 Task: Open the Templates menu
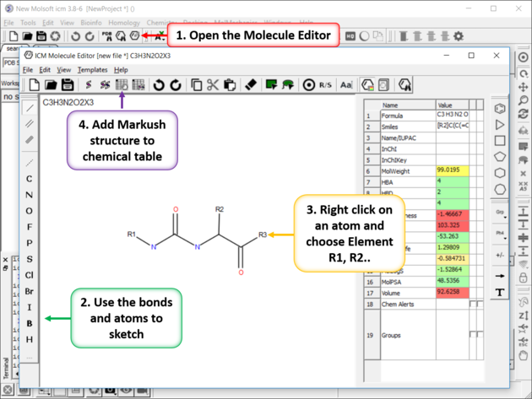point(93,69)
